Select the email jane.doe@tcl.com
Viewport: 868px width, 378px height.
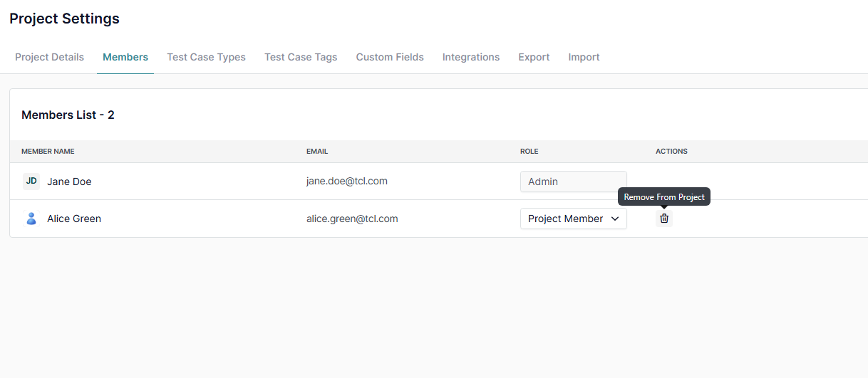[347, 181]
